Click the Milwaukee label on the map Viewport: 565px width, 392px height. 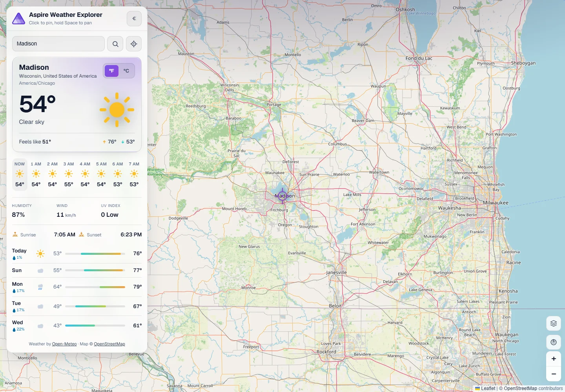496,203
